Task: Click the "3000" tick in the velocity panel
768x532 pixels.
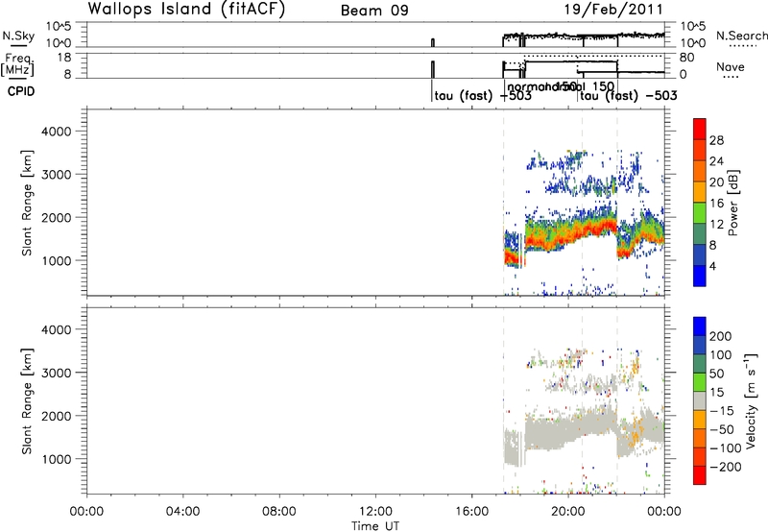Action: click(57, 373)
